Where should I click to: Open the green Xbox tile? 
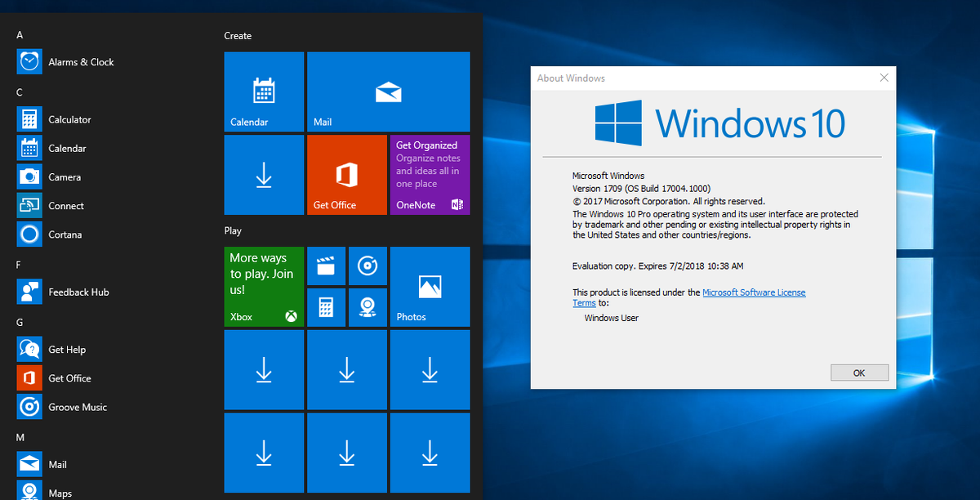pyautogui.click(x=264, y=287)
